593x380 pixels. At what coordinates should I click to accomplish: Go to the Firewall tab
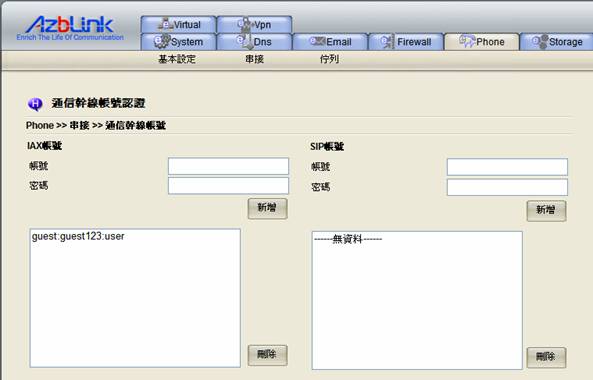click(x=406, y=42)
